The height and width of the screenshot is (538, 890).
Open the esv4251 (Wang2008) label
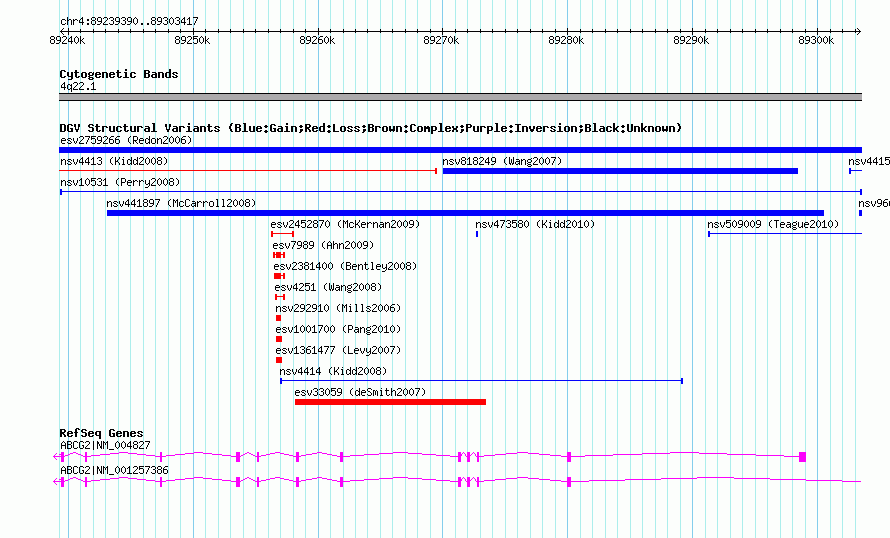click(328, 287)
